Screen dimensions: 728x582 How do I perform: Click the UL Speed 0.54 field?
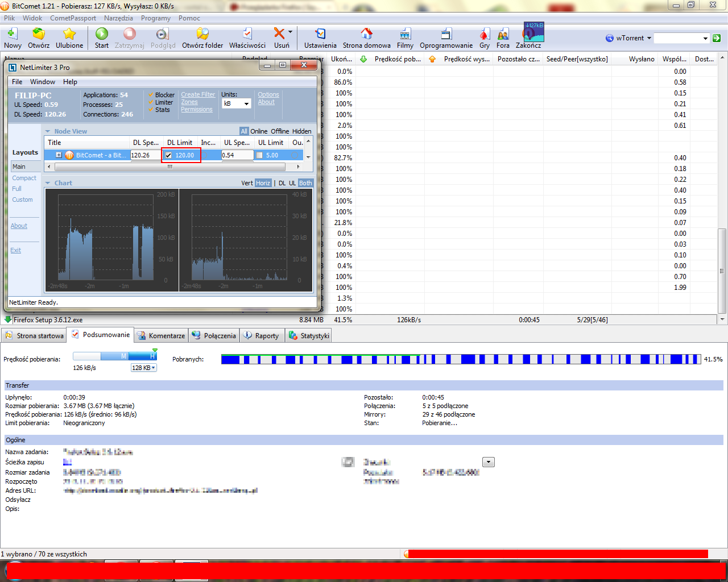237,155
